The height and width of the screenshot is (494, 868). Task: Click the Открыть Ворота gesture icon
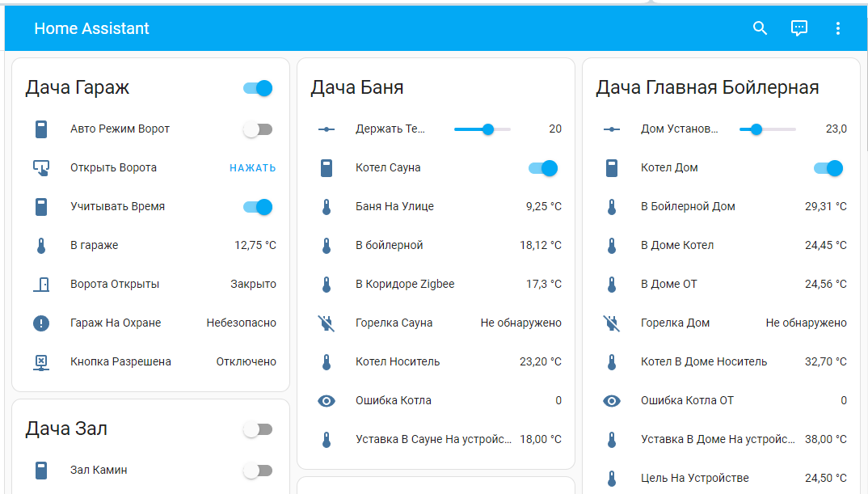click(x=41, y=168)
